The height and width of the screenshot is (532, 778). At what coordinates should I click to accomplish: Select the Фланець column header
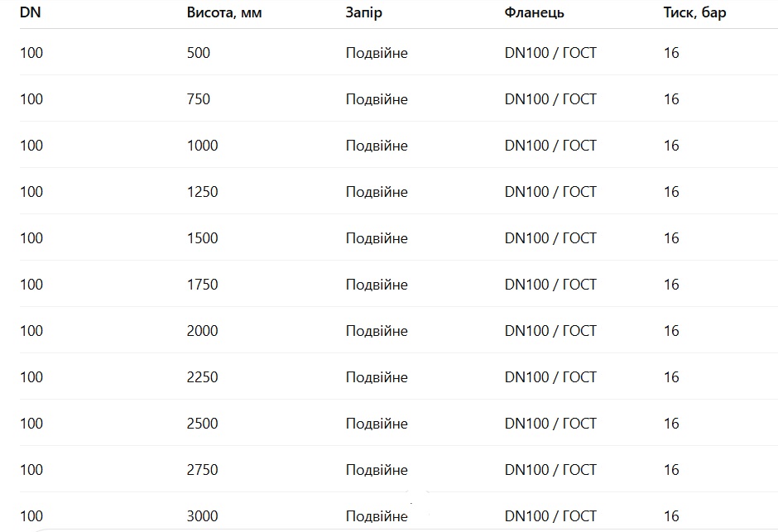(535, 13)
